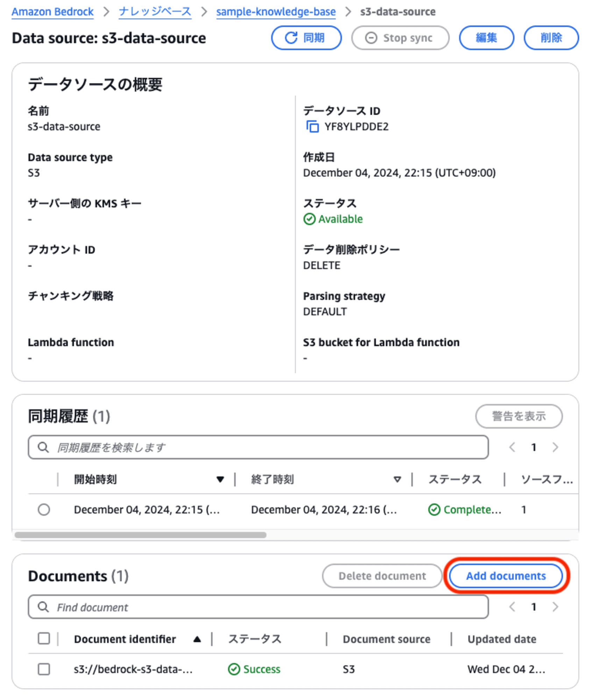Sort sync history by 終了時刻
590x700 pixels.
click(x=397, y=479)
